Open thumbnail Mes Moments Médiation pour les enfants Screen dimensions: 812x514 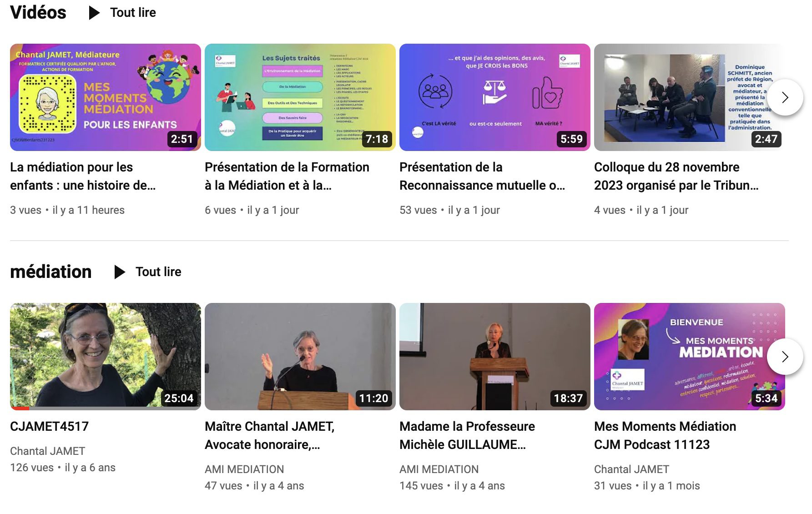106,97
